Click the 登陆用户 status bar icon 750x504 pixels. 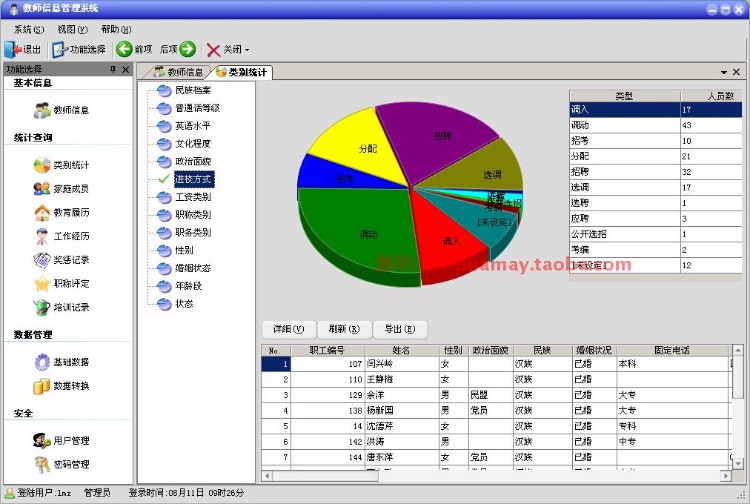[10, 493]
